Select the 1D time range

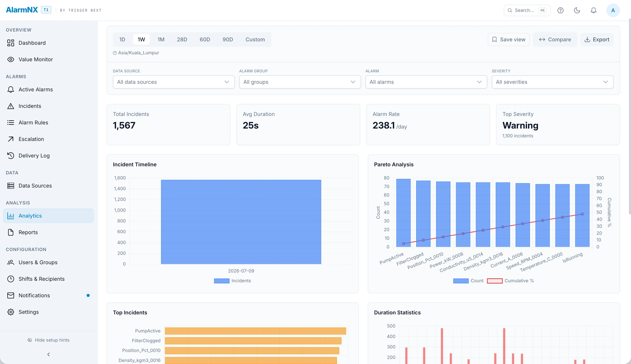122,39
